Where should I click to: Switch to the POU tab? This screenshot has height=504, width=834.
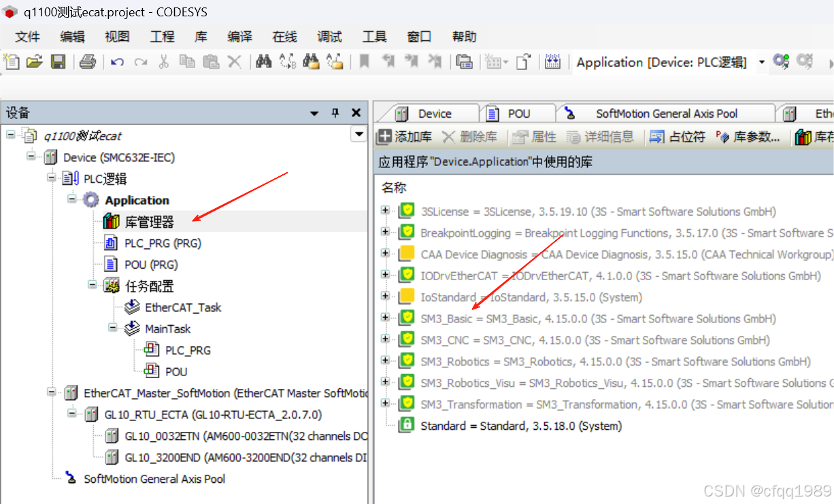tap(518, 114)
